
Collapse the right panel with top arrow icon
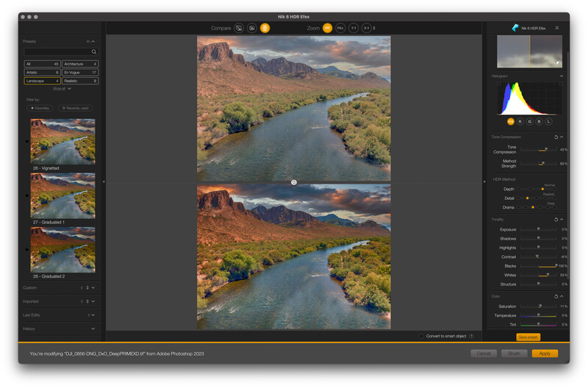[557, 28]
